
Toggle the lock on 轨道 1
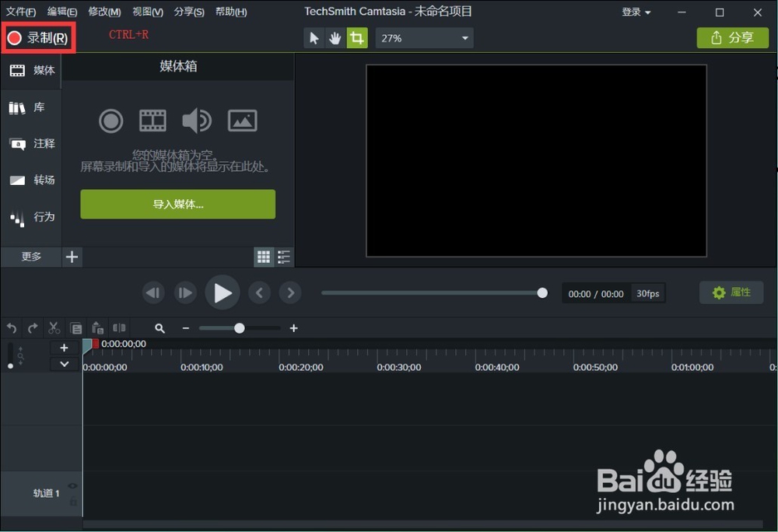click(73, 501)
